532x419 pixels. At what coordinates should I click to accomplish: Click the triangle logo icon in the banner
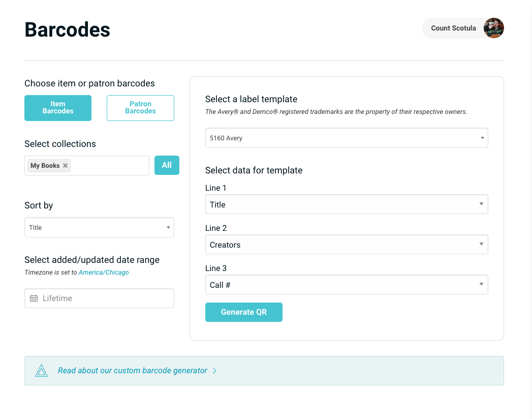point(41,371)
